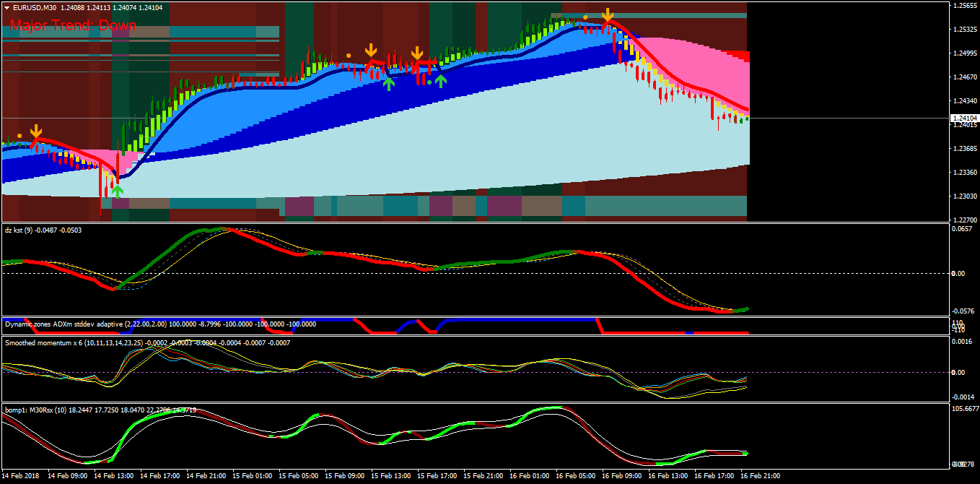Click the green buy arrow under the lowest red candle
The width and height of the screenshot is (980, 484).
(118, 191)
